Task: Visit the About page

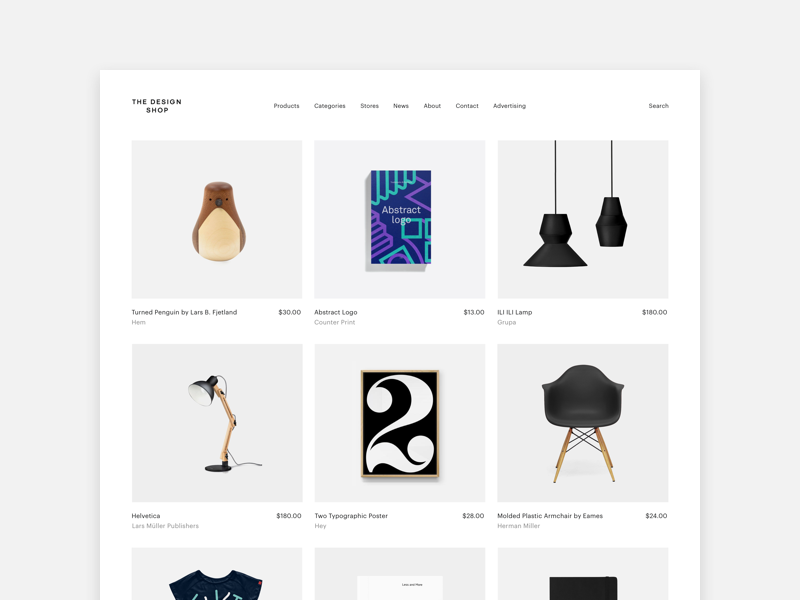Action: tap(432, 106)
